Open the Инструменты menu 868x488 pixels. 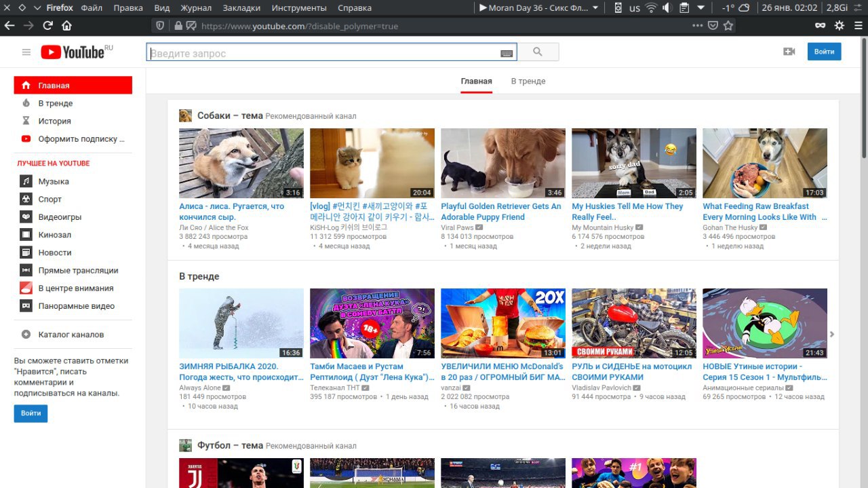(299, 8)
